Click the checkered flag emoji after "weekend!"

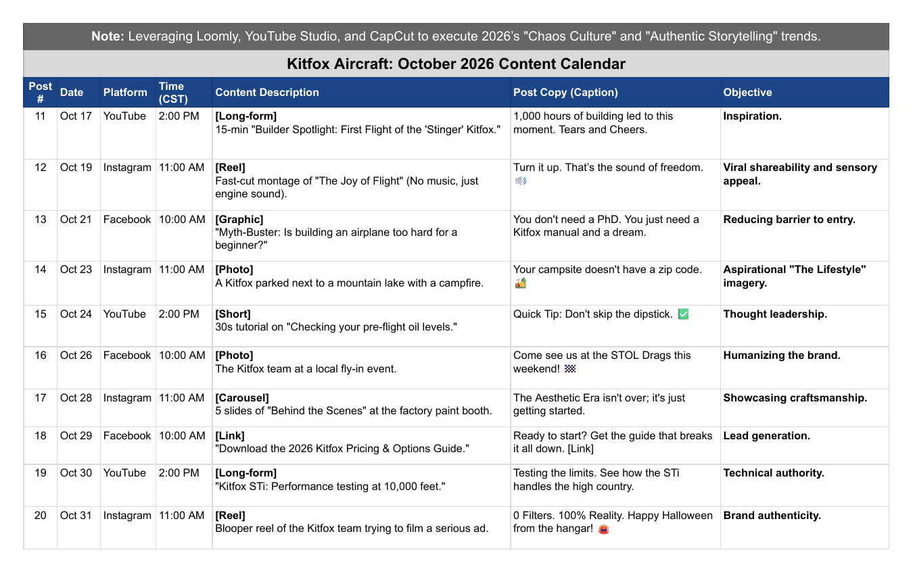570,369
